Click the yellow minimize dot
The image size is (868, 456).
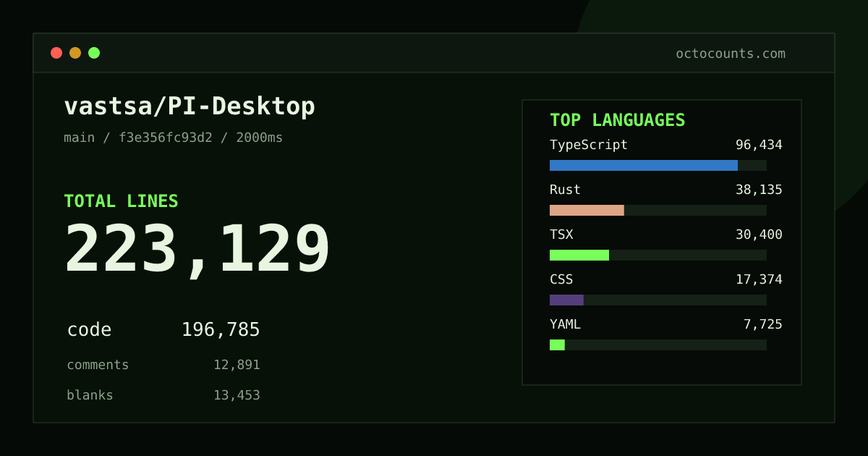75,53
